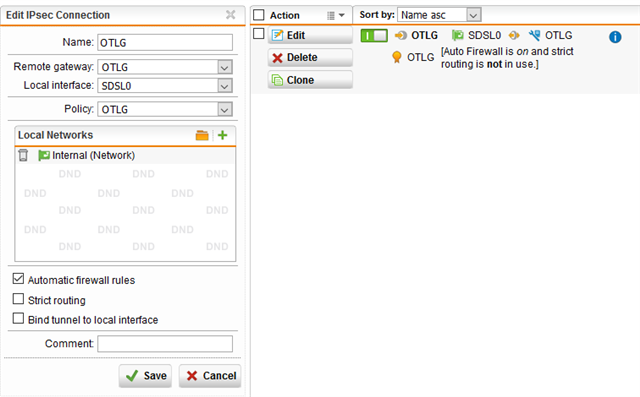
Task: Save the IPsec connection
Action: pos(145,376)
